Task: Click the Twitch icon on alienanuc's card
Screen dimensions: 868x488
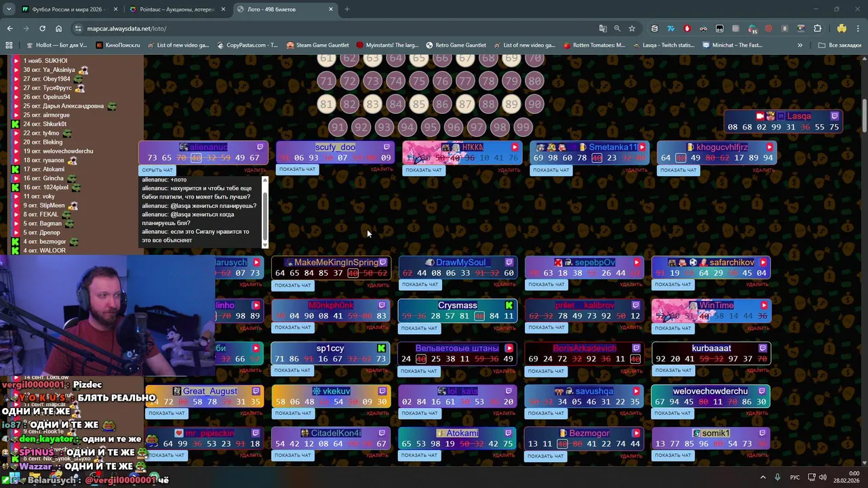Action: (260, 147)
